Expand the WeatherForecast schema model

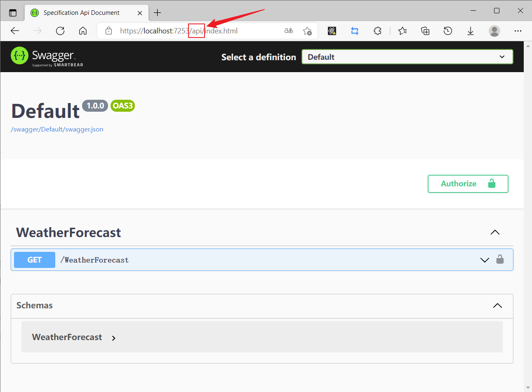[113, 338]
